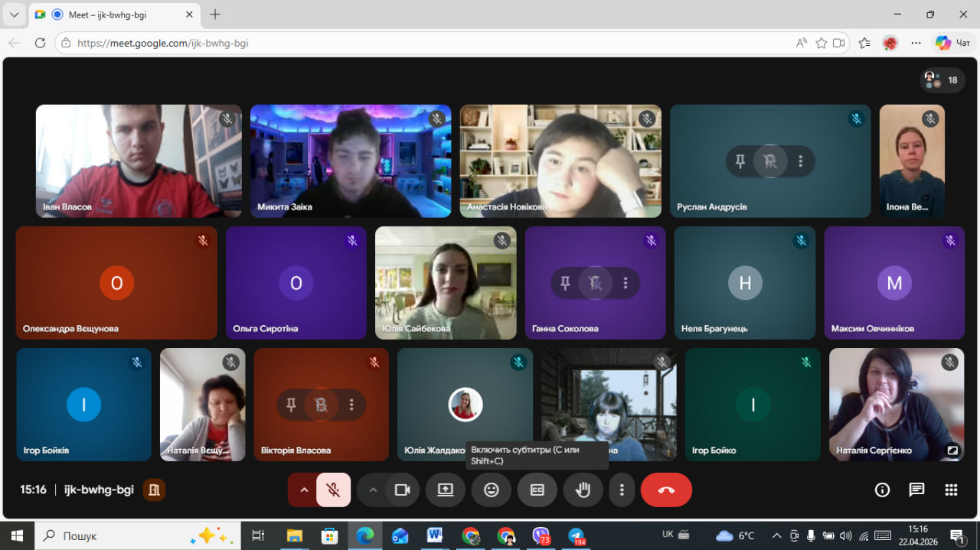Open the activities grid icon

click(x=951, y=490)
